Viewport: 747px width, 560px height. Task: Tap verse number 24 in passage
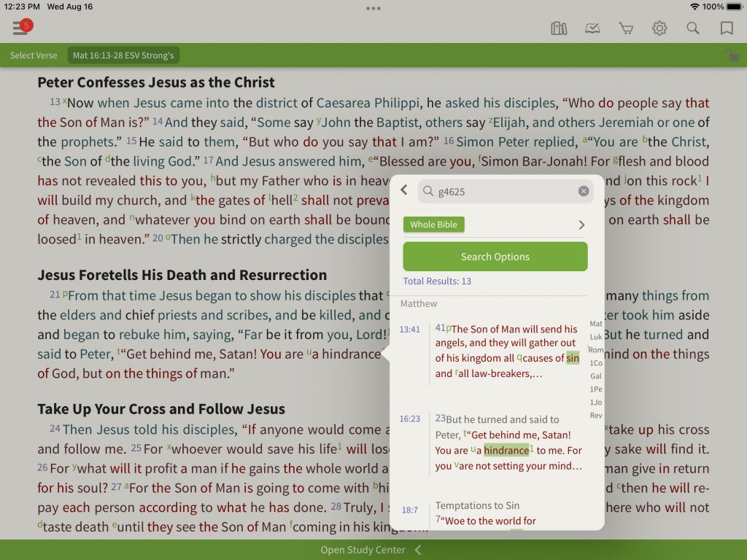(x=55, y=428)
